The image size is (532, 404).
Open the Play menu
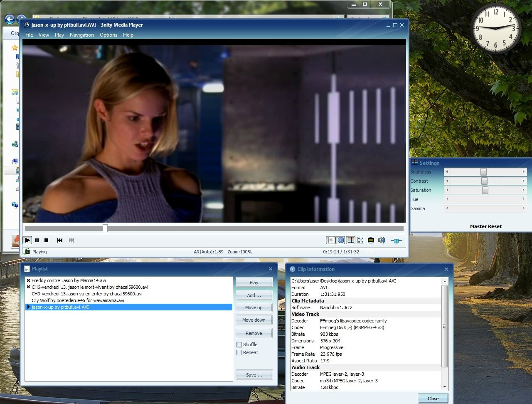59,35
